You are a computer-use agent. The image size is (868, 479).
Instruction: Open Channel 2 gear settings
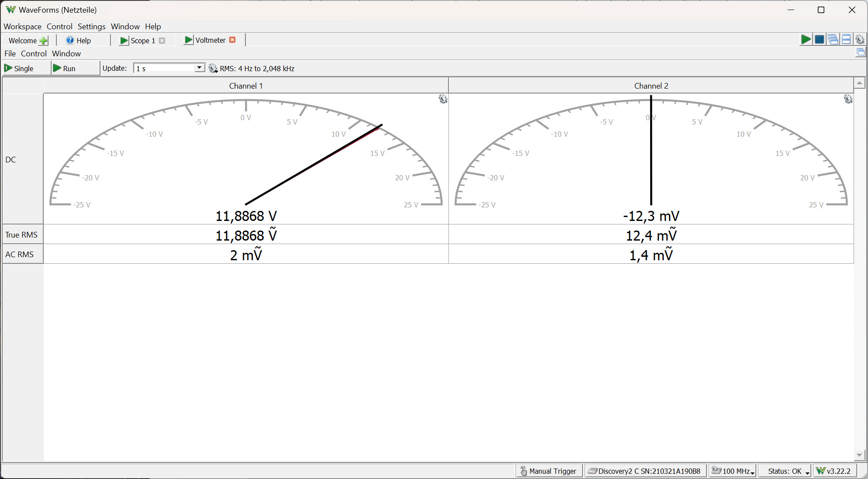pos(848,99)
